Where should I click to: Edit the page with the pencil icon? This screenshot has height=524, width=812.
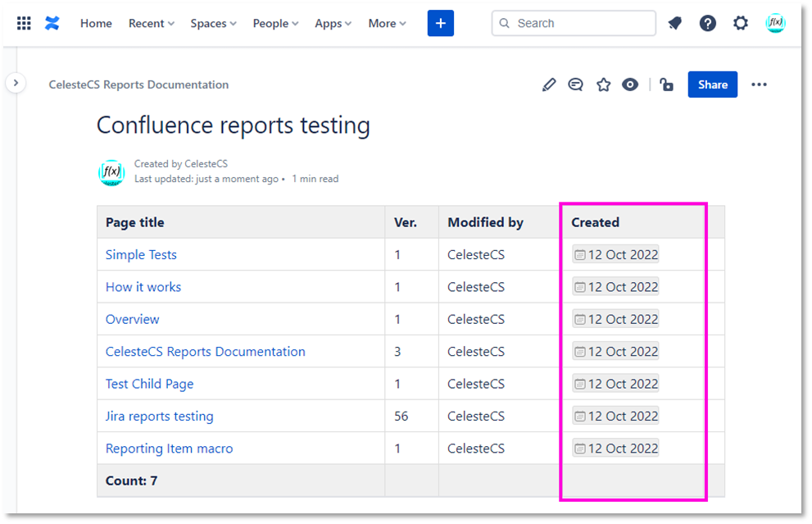click(x=549, y=84)
